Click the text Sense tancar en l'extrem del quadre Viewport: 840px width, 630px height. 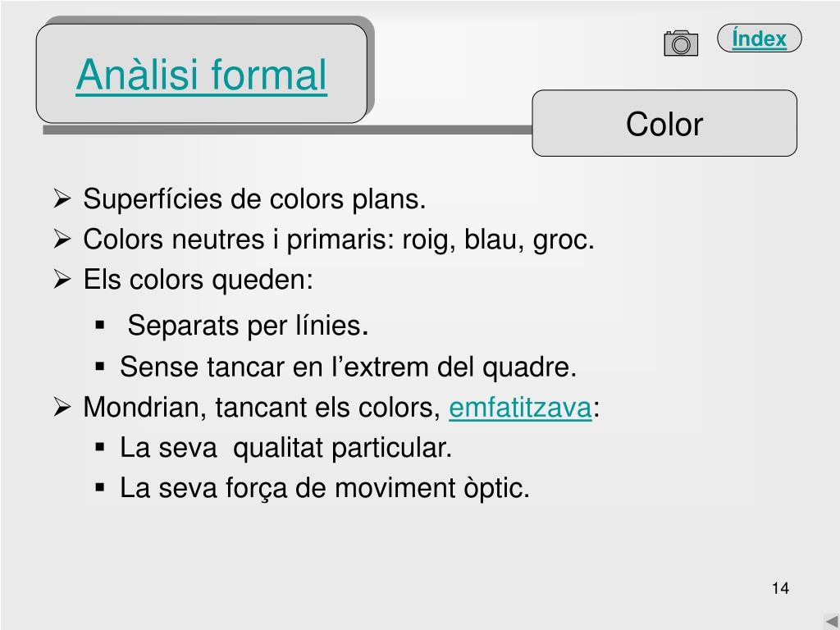tap(348, 367)
